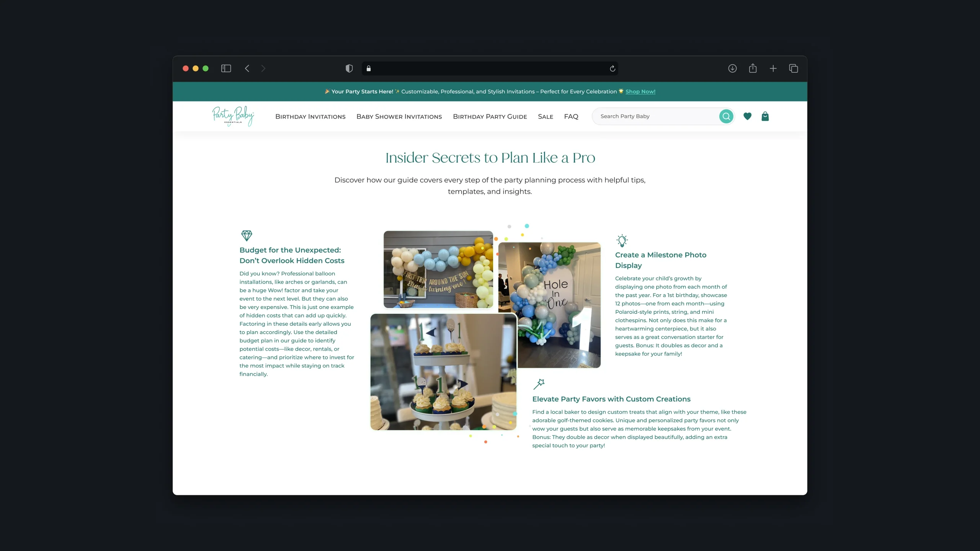This screenshot has width=980, height=551.
Task: Click the red close window button
Action: tap(186, 68)
